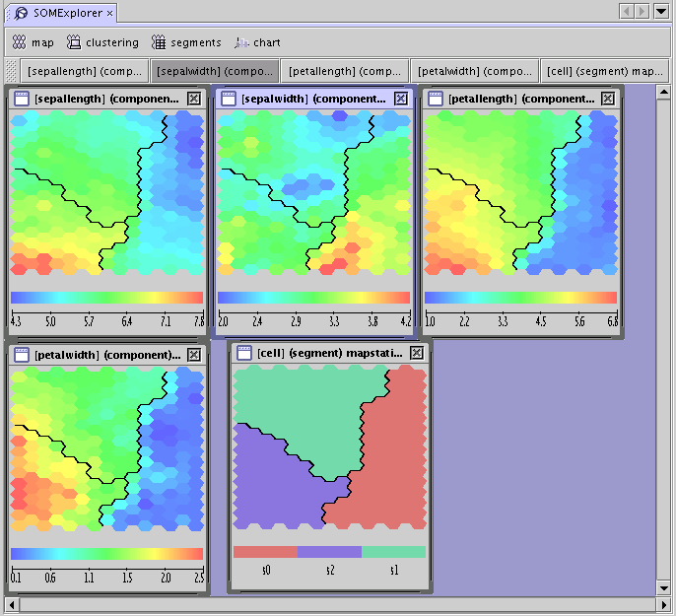Click the petalwidth window system icon
676x616 pixels.
tap(22, 355)
